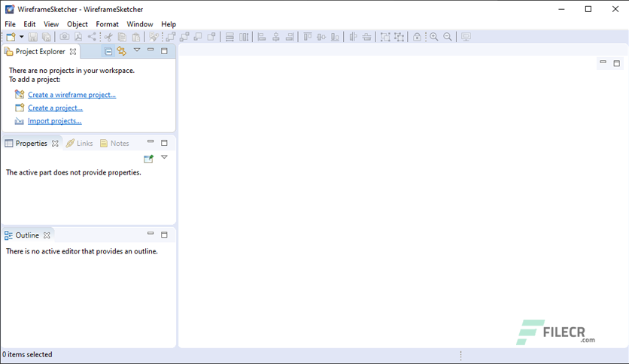Click the Ungroup objects icon

tap(399, 37)
